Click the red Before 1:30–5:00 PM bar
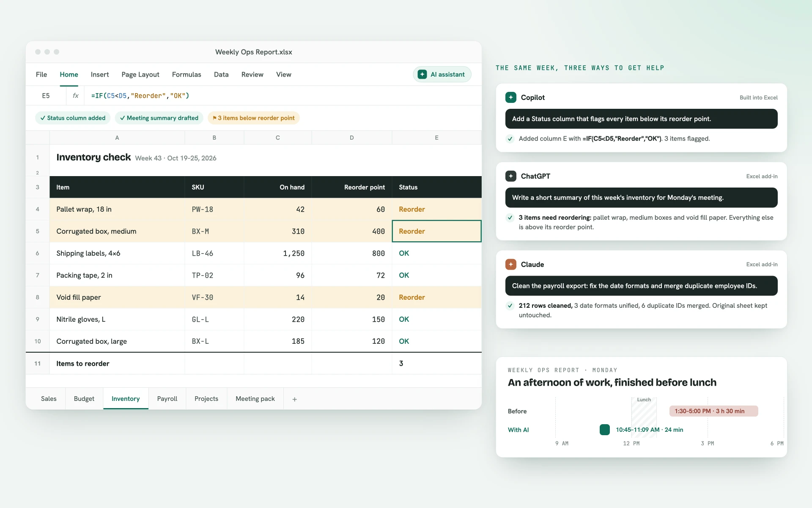 (x=713, y=411)
